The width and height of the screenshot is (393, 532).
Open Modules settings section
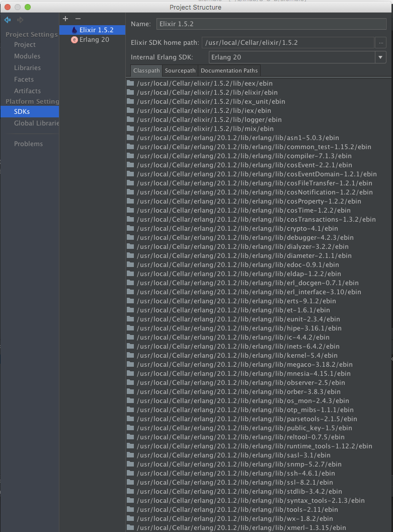coord(27,56)
